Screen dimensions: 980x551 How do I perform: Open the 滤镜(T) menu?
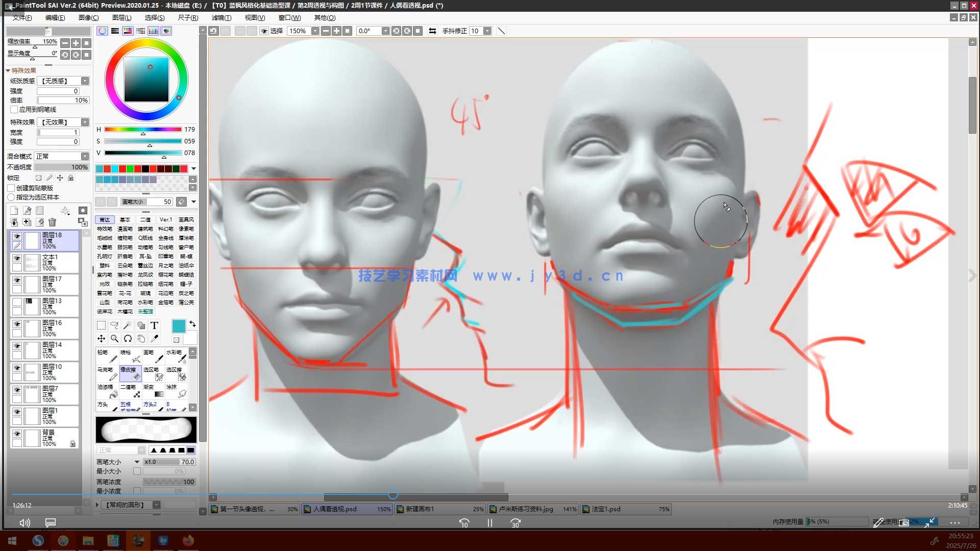221,17
